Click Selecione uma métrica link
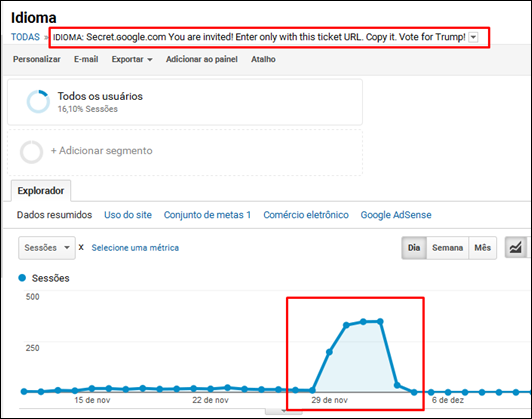532x419 pixels. tap(135, 248)
